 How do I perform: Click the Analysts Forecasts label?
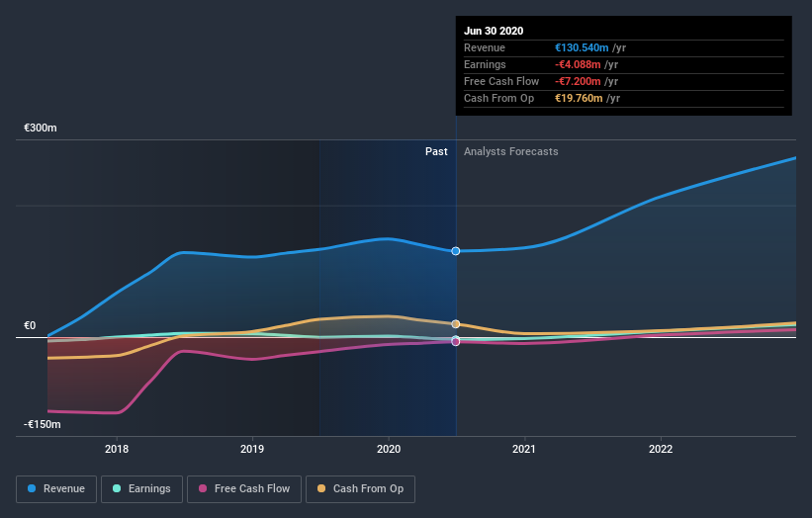click(510, 151)
